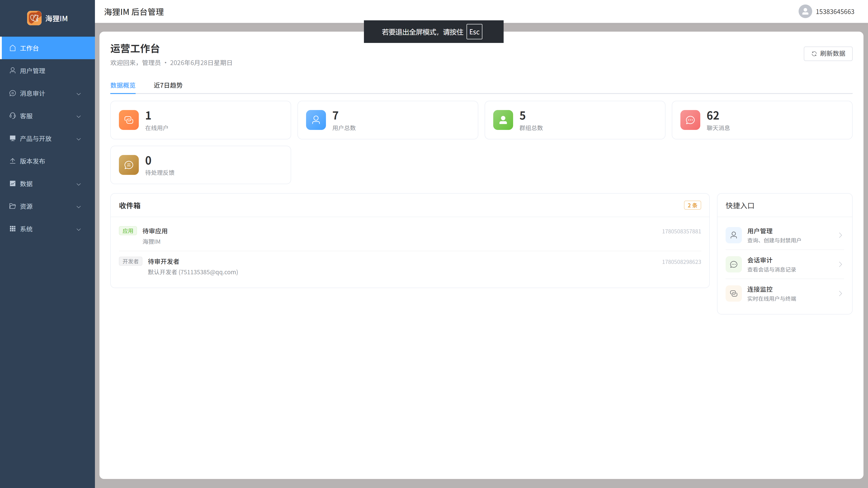Expand the 消息审计 menu chevron

(x=78, y=94)
